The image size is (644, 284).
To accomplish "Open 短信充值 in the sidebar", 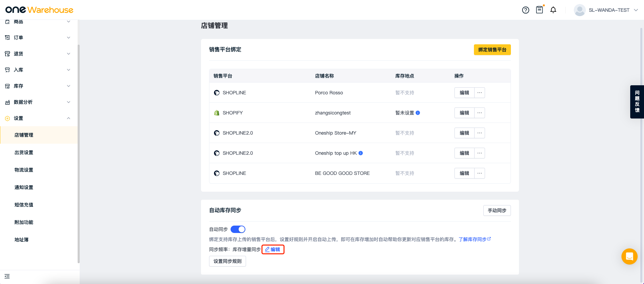I will pyautogui.click(x=39, y=205).
